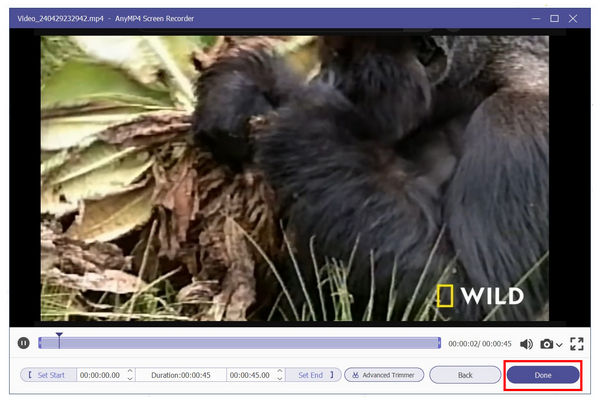The height and width of the screenshot is (402, 600).
Task: Go Back to the previous screen
Action: click(x=465, y=375)
